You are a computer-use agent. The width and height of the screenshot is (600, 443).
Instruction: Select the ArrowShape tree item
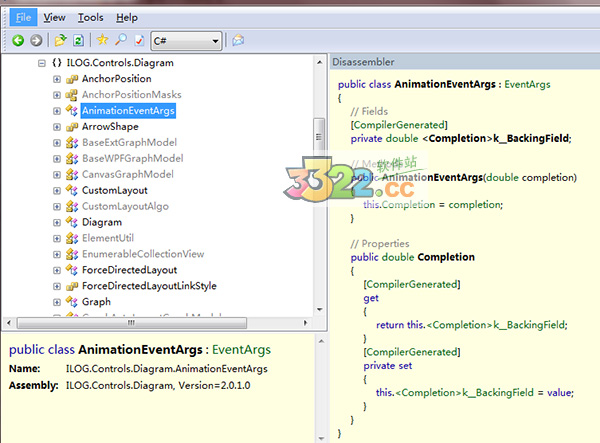click(110, 127)
